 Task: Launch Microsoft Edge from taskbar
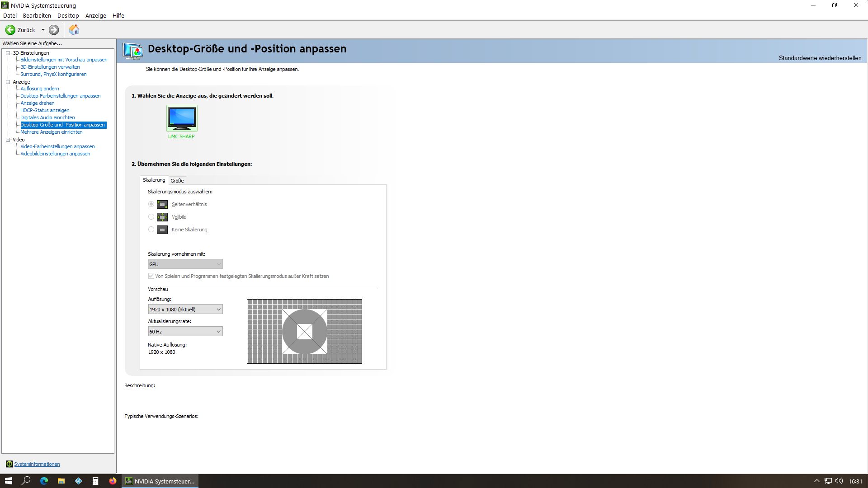44,481
